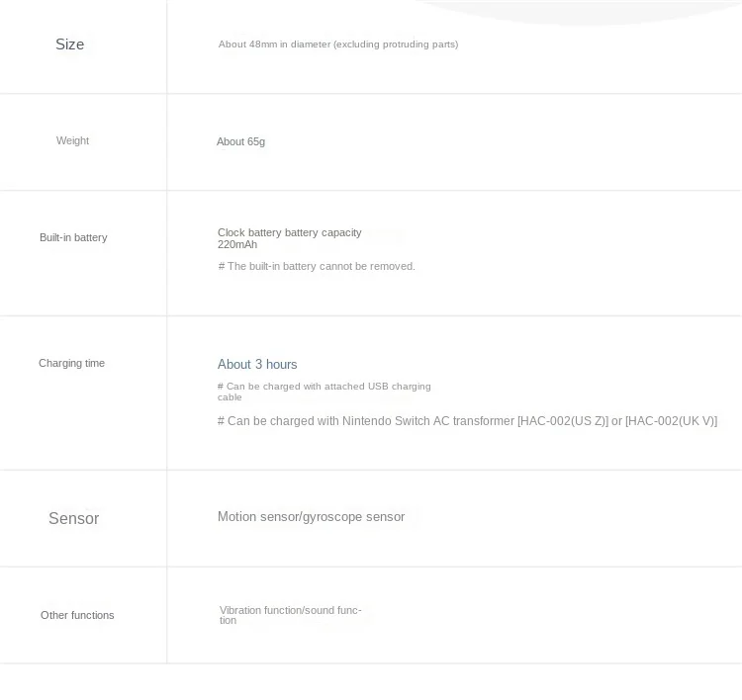Screen dimensions: 742x700
Task: Select the 'About 3 hours' charging value
Action: tap(257, 365)
